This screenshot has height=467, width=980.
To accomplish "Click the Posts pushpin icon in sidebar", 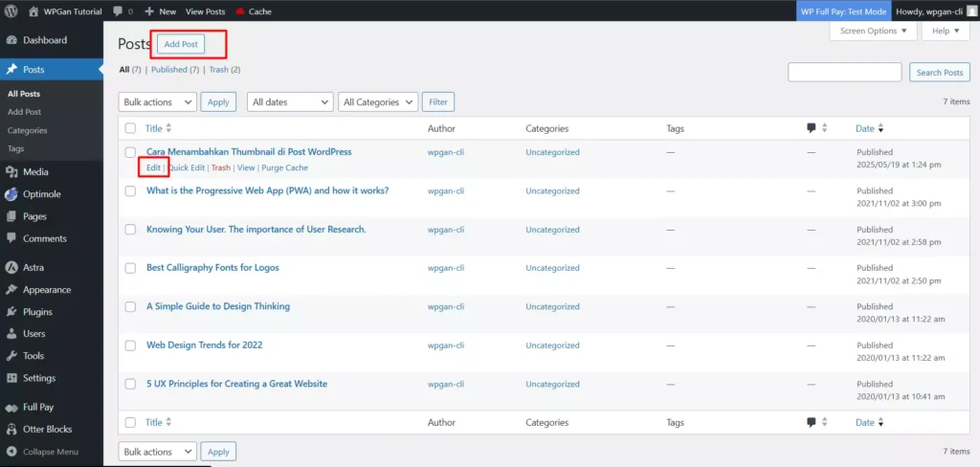I will pyautogui.click(x=11, y=70).
